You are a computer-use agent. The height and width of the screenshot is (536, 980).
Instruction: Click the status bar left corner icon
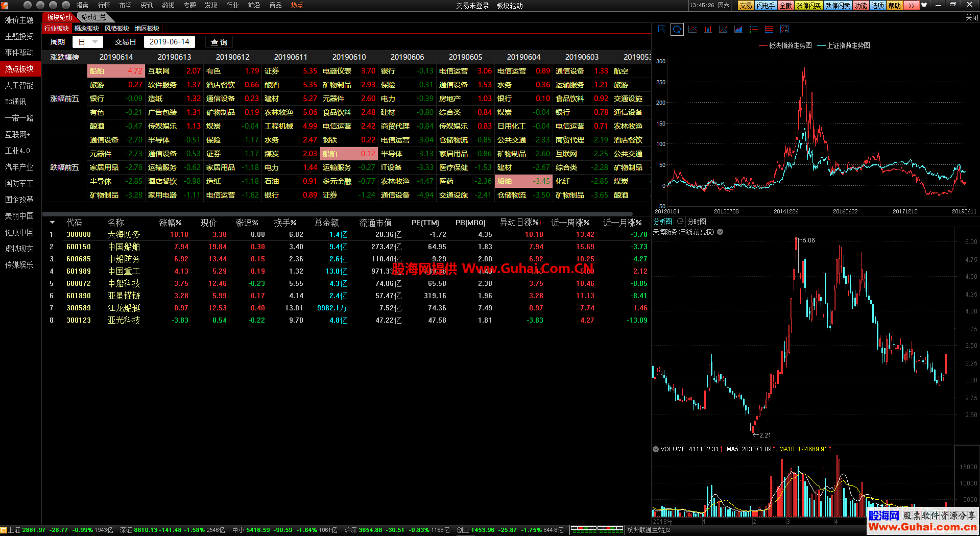(x=3, y=530)
